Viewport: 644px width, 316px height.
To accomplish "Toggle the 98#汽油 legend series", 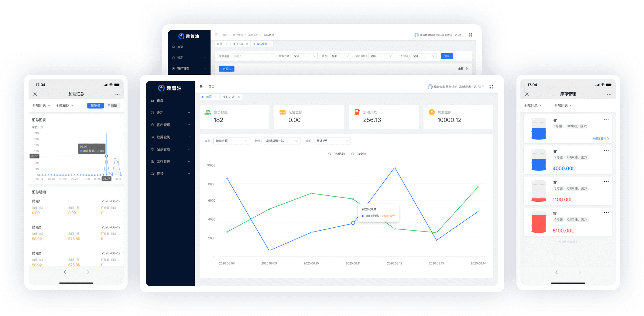I will [x=336, y=154].
